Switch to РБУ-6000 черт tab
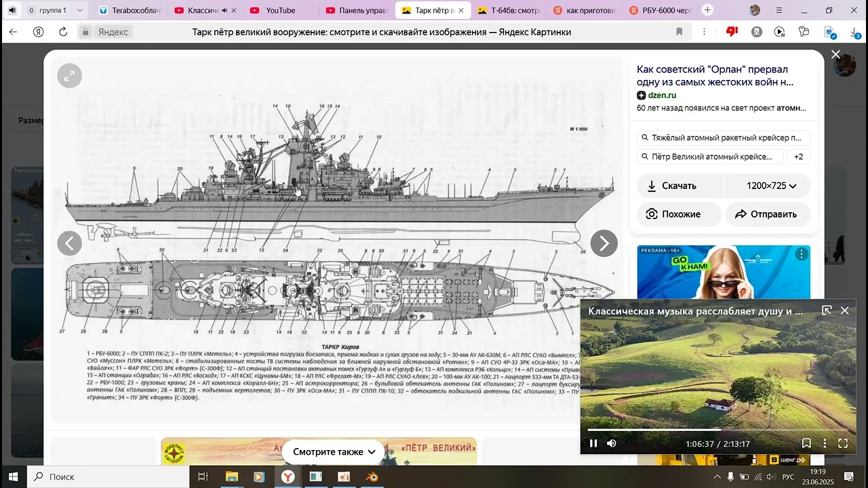 click(x=659, y=10)
